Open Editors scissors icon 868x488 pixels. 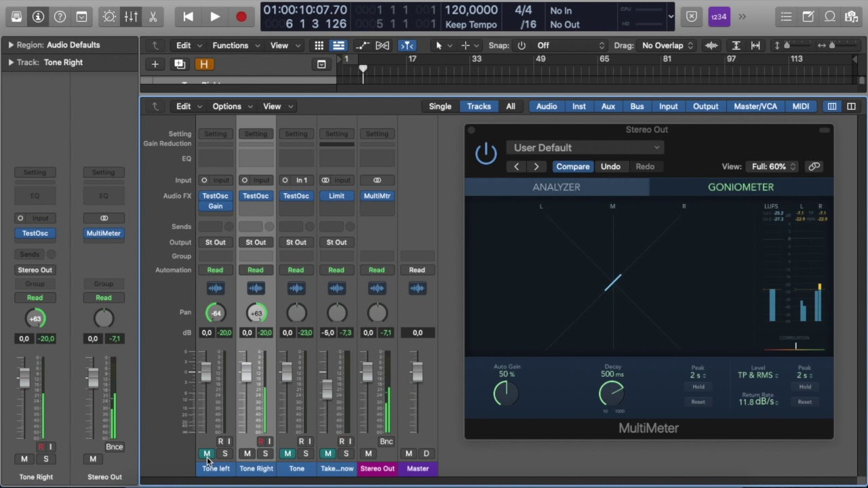point(153,16)
